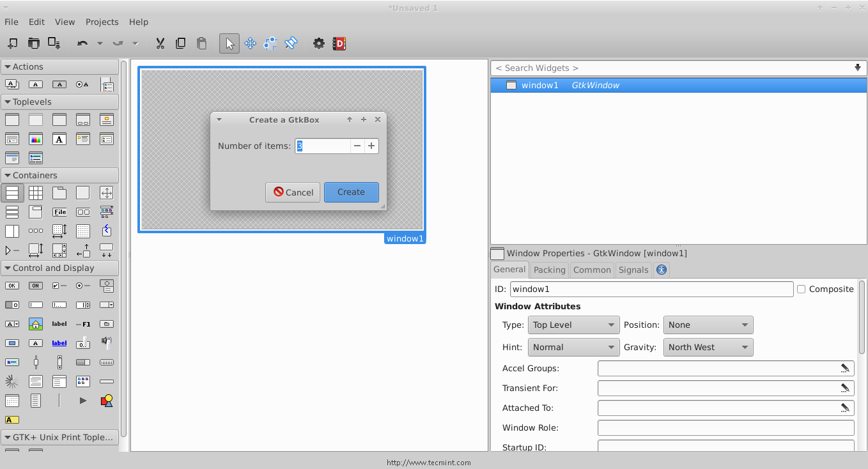
Task: Pick the Color Chooser Dialog toplevel icon
Action: [x=36, y=139]
